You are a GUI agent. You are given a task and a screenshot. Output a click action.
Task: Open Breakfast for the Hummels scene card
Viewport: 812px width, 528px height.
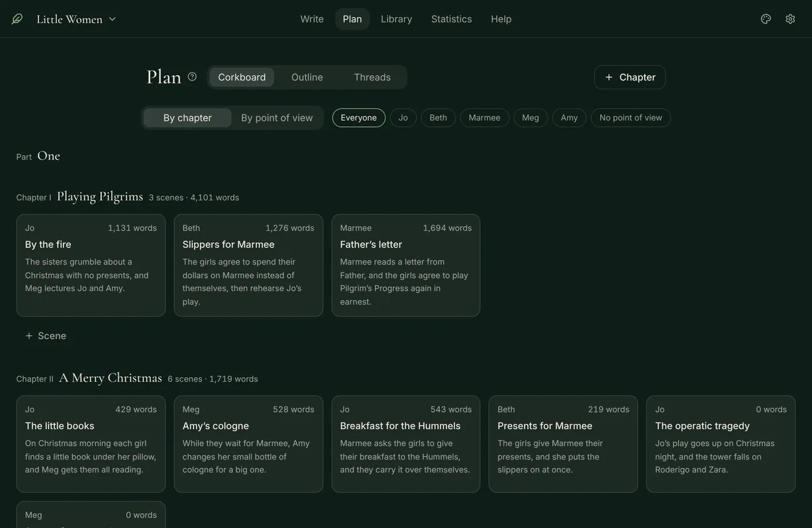pos(406,444)
